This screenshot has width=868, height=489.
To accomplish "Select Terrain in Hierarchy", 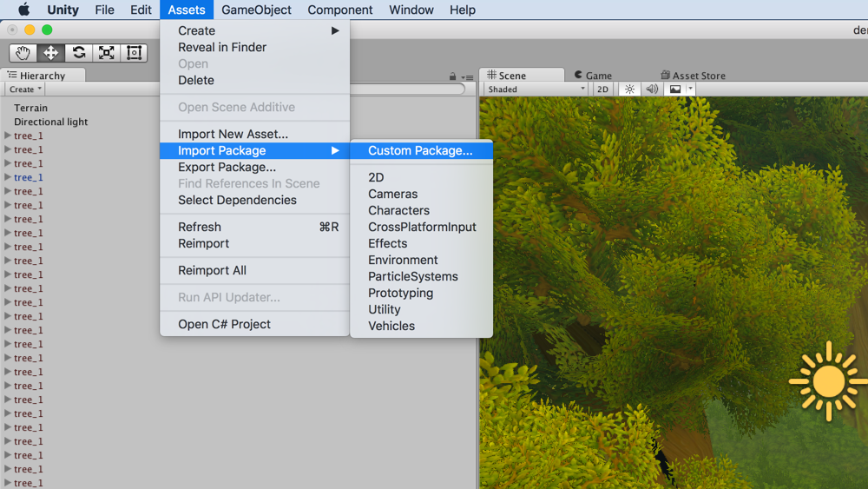I will click(x=30, y=108).
